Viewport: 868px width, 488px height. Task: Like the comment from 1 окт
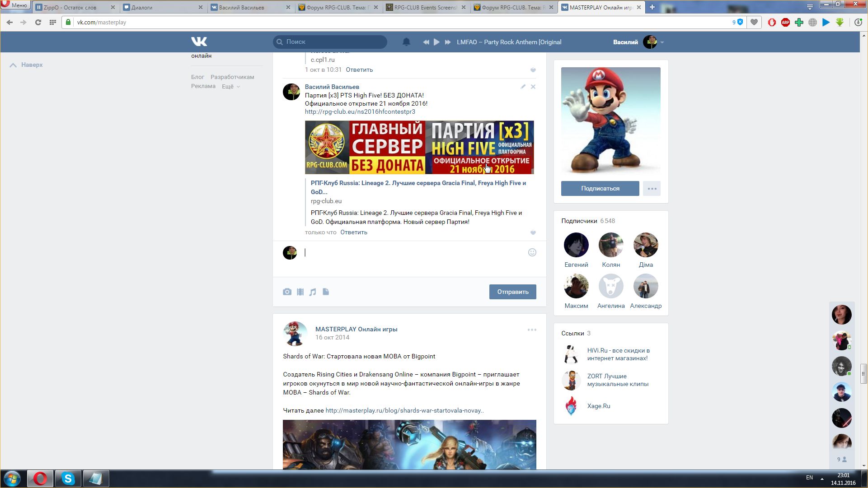(533, 70)
